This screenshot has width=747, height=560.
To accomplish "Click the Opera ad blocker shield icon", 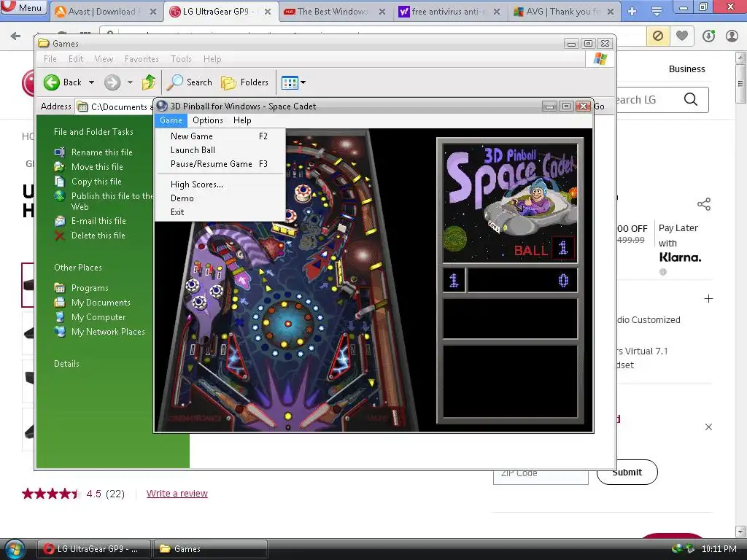I will (x=658, y=36).
